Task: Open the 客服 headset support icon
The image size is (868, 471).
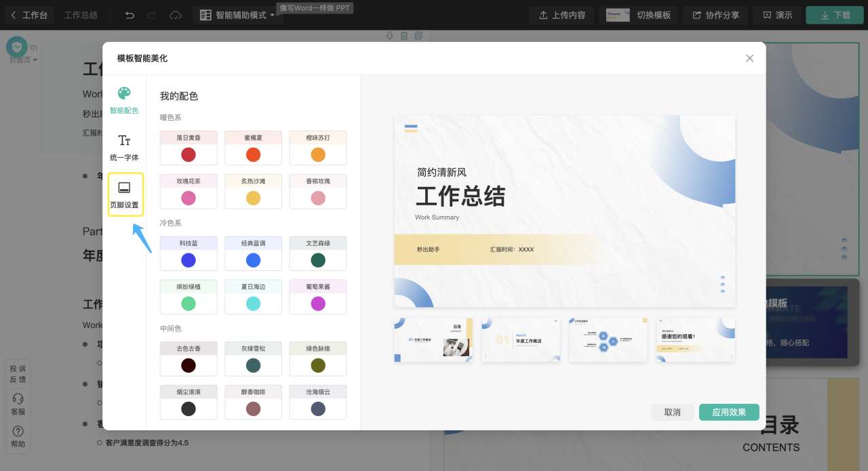Action: pos(18,404)
